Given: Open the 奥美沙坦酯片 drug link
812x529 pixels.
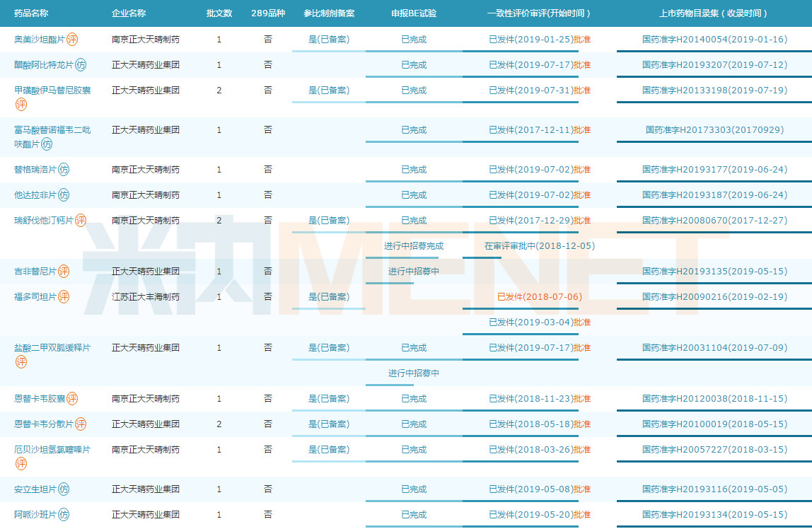Looking at the screenshot, I should point(40,40).
